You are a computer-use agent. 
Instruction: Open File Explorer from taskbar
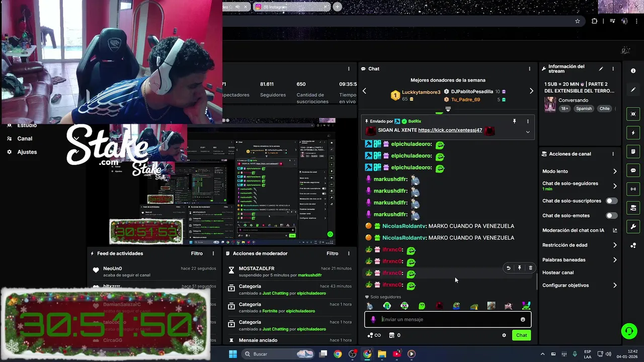382,354
